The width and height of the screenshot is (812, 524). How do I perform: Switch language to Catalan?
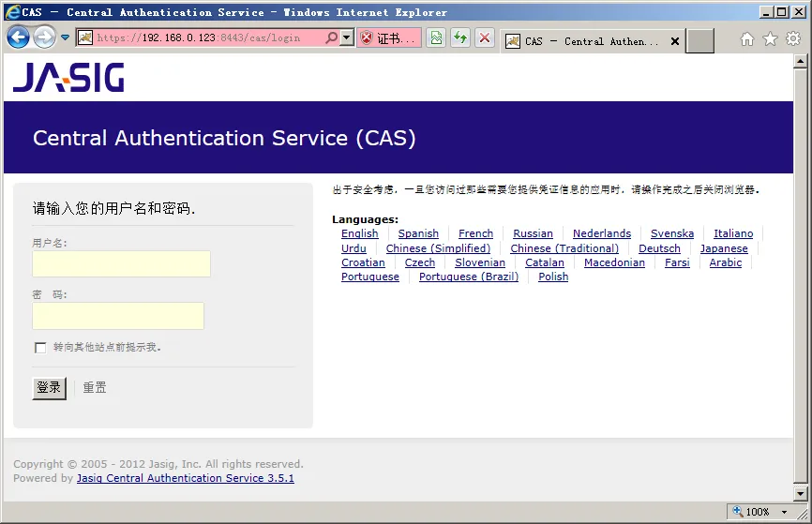click(545, 262)
